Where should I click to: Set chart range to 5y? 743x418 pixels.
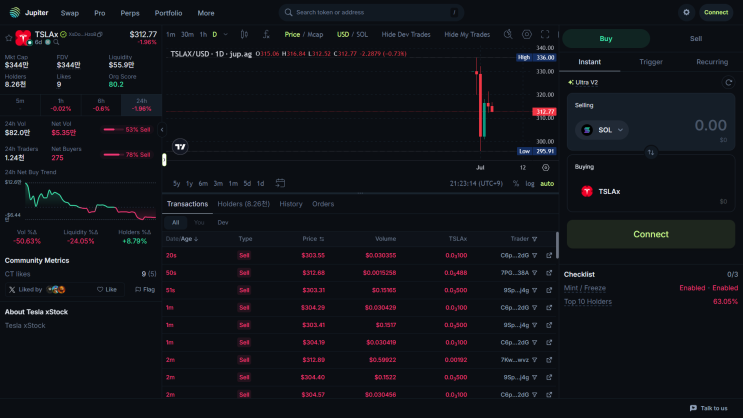[x=176, y=183]
